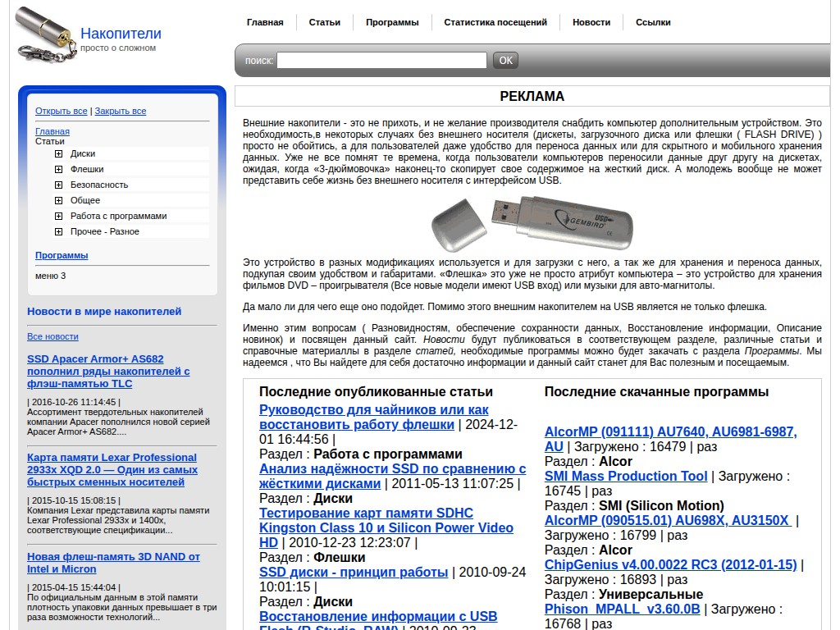Click the Открыть все link
Screen dimensions: 840x630
[x=61, y=111]
